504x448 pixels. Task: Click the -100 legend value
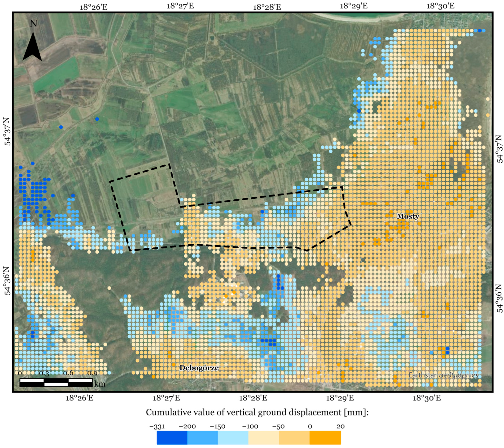point(250,426)
